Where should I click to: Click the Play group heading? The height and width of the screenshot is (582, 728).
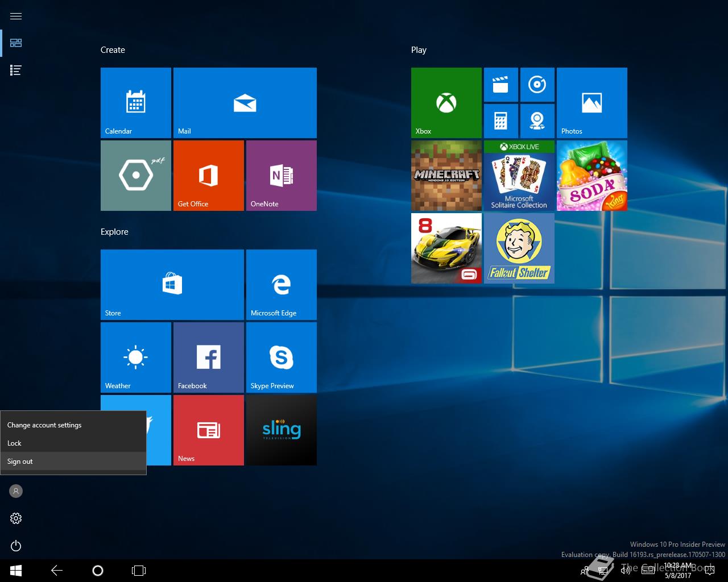pos(419,50)
